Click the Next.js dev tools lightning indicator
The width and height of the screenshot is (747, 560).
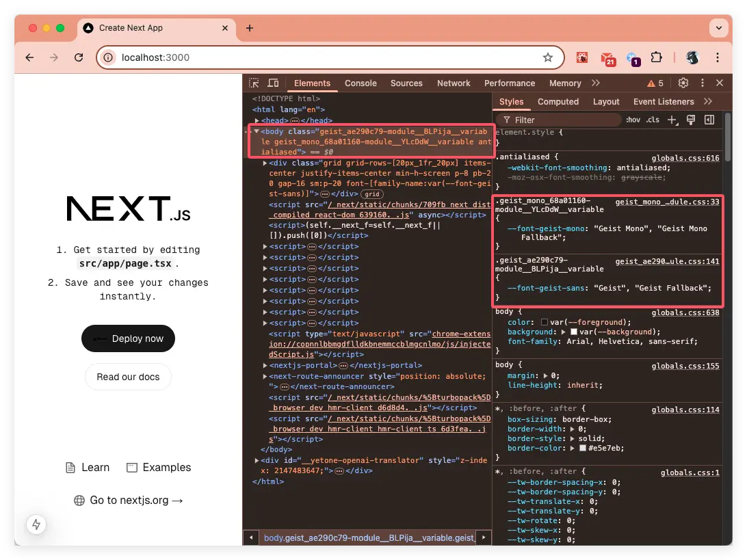coord(36,524)
